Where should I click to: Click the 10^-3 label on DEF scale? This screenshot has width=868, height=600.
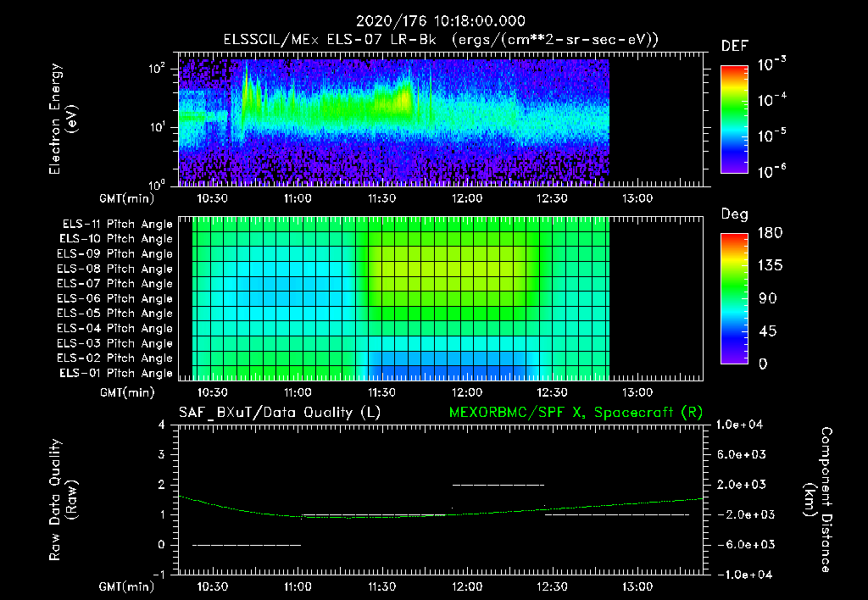[x=772, y=64]
